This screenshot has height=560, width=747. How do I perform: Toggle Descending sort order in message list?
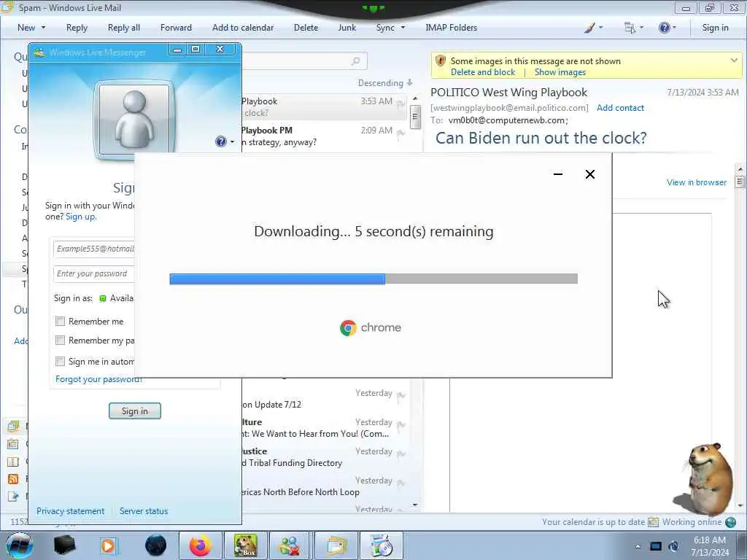[x=385, y=83]
